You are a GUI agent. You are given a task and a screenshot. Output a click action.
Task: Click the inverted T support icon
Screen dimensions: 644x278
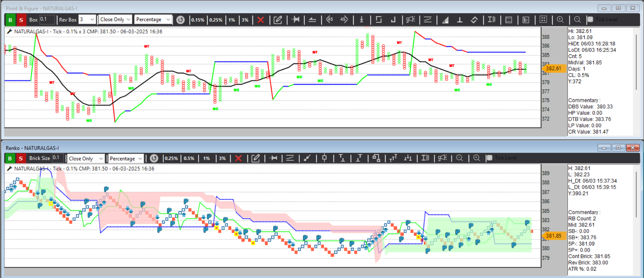pos(460,20)
